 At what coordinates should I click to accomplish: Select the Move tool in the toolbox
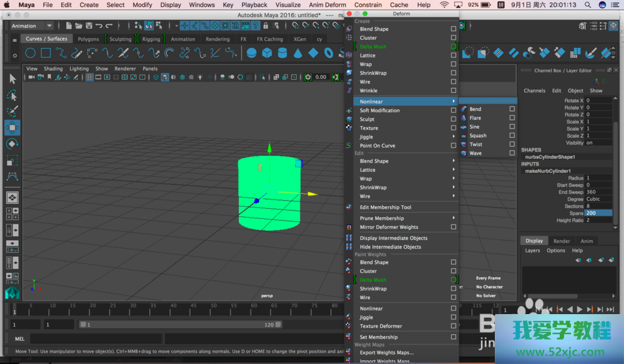pos(12,128)
